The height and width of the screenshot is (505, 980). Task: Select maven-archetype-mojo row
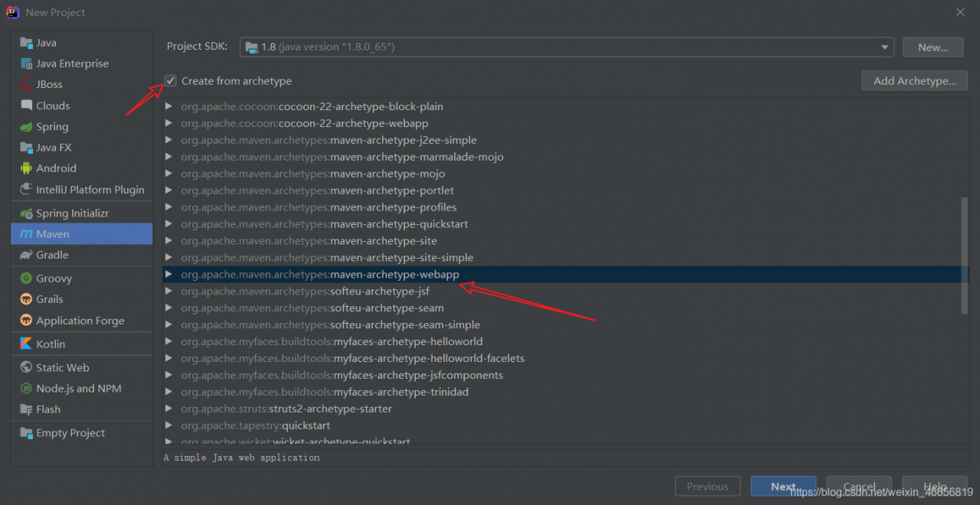coord(565,174)
